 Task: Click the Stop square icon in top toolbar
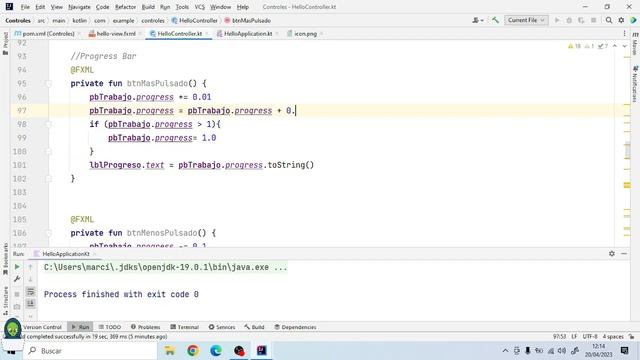click(x=593, y=20)
